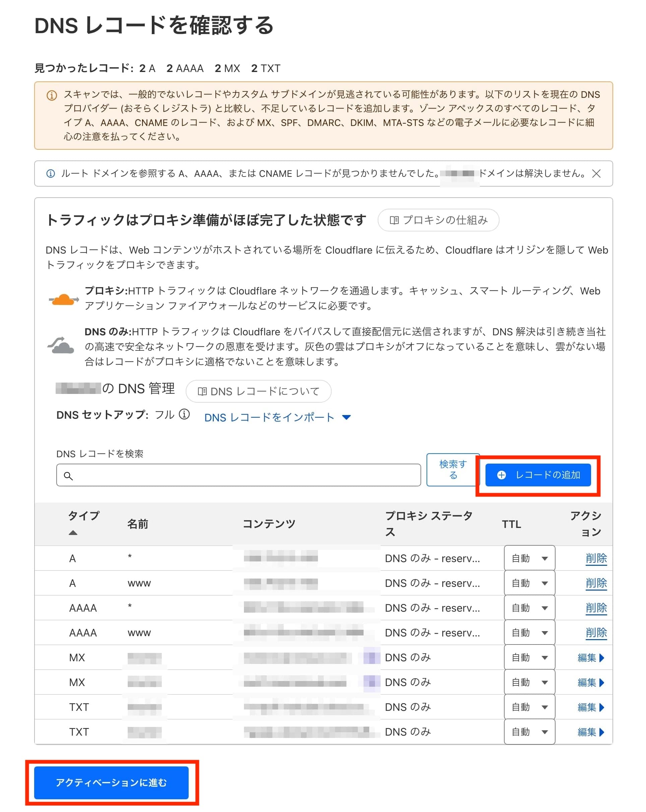Click レコードの追加 button
Screen dimensions: 646x812
(537, 475)
